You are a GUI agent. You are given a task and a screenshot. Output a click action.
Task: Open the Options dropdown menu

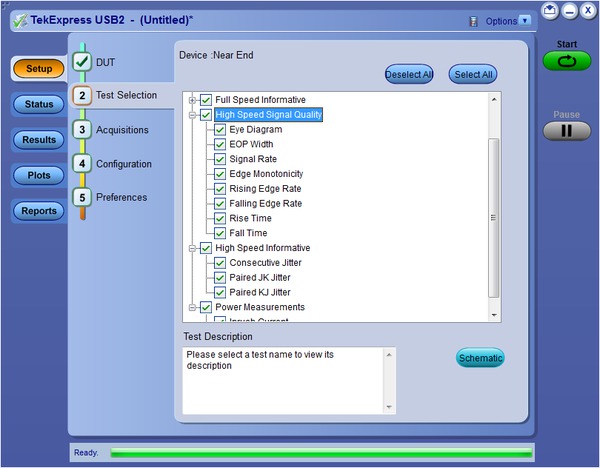click(525, 21)
